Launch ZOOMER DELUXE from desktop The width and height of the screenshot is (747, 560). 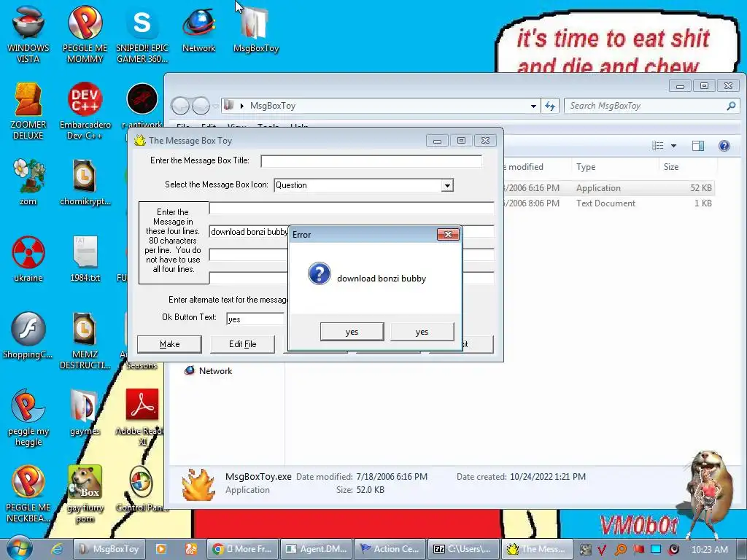[28, 111]
